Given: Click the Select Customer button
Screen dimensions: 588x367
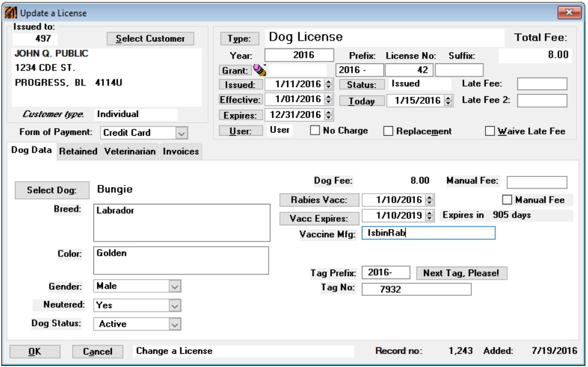Looking at the screenshot, I should pyautogui.click(x=150, y=39).
